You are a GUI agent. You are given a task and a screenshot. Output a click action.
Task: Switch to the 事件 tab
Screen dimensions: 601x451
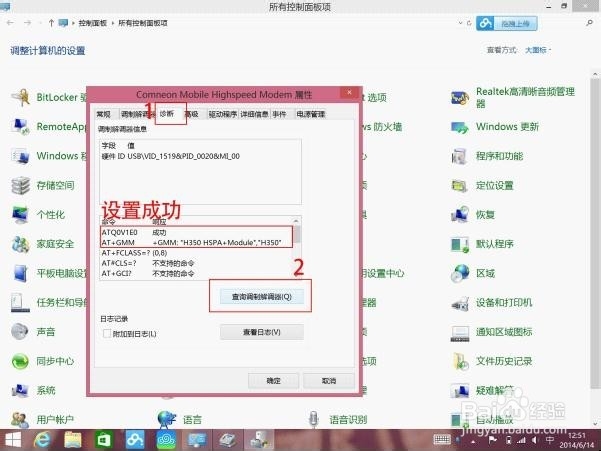pyautogui.click(x=279, y=114)
